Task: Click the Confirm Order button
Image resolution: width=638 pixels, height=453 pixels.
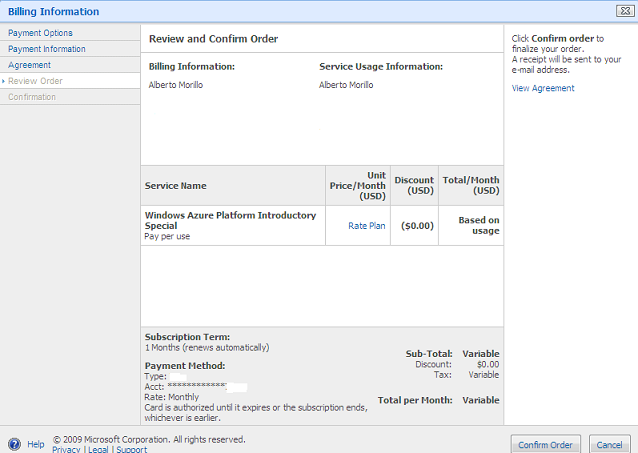Action: click(545, 445)
